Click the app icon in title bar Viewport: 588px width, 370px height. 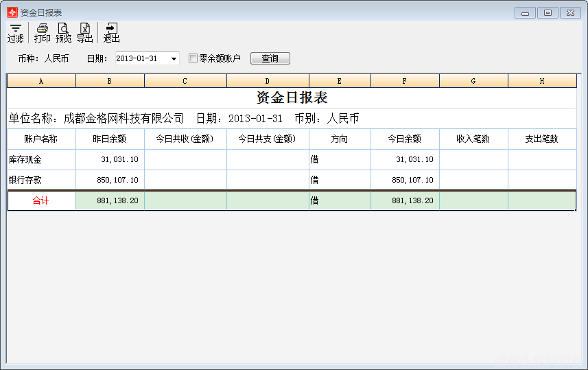(x=12, y=12)
